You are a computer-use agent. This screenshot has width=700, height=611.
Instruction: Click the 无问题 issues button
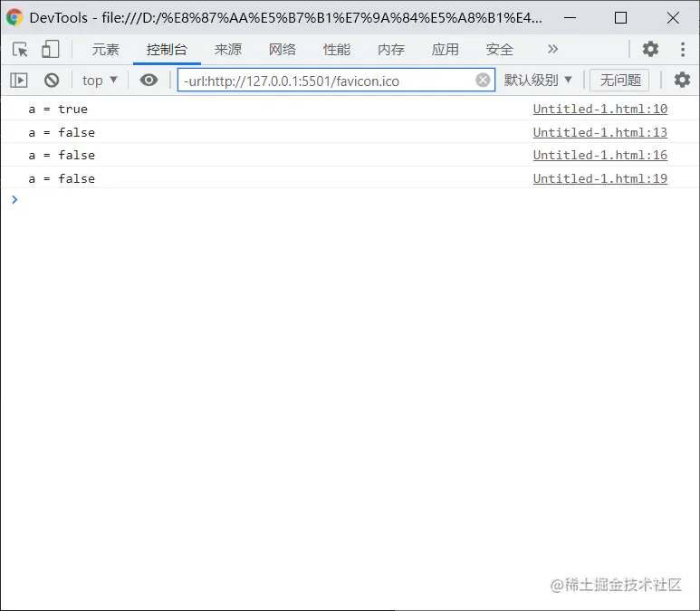tap(619, 81)
